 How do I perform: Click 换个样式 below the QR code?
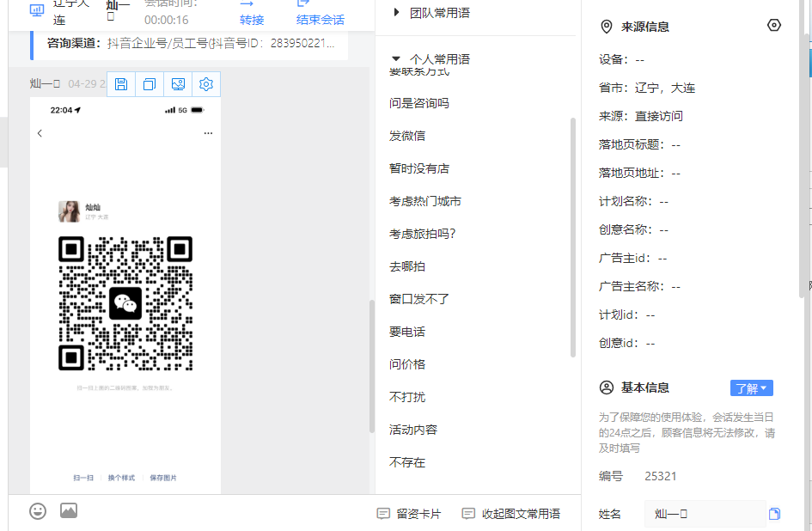121,478
